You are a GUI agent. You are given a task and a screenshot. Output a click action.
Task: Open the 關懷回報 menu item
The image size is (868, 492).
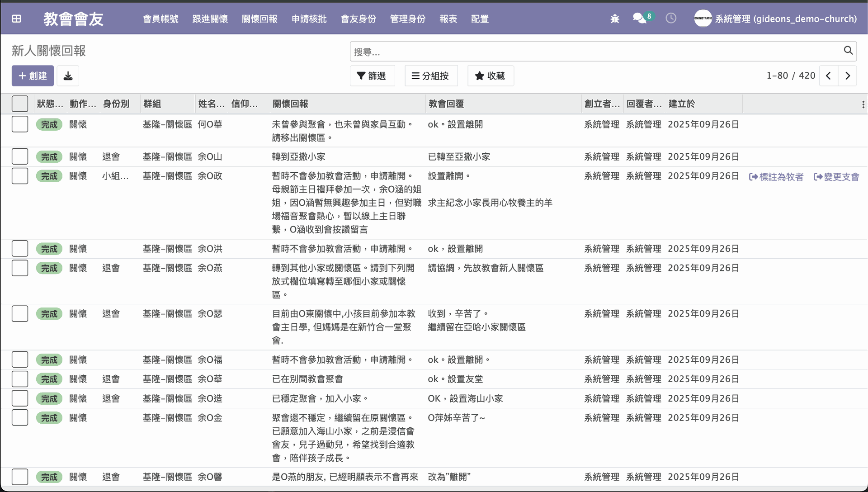[259, 19]
